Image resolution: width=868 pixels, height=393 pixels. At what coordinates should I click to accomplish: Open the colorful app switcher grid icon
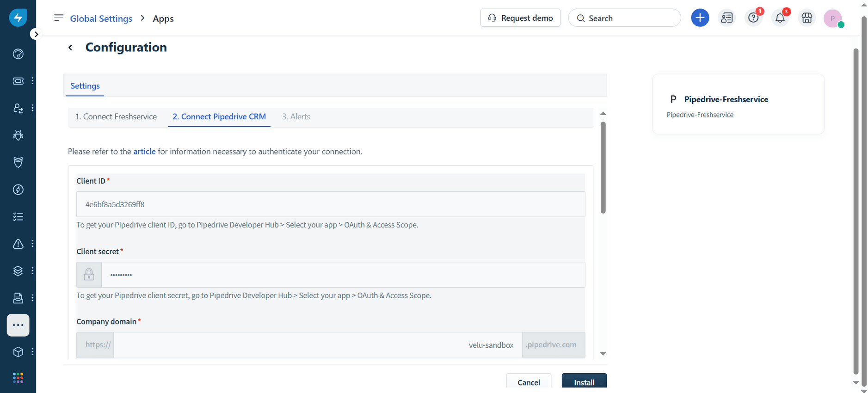pos(18,378)
